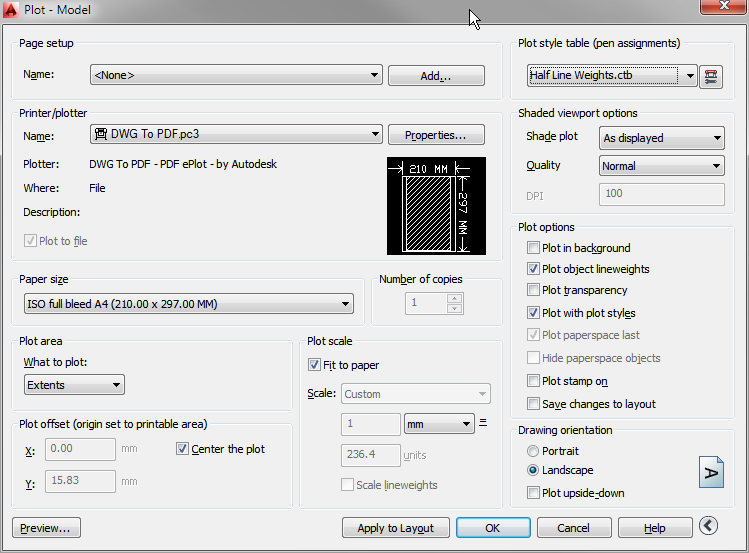
Task: Toggle Plot in background checkbox
Action: click(x=533, y=247)
